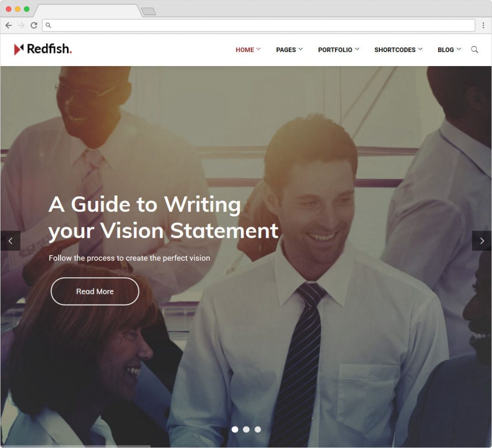Viewport: 492px width, 448px height.
Task: Open the browser three-dot menu
Action: pyautogui.click(x=483, y=26)
